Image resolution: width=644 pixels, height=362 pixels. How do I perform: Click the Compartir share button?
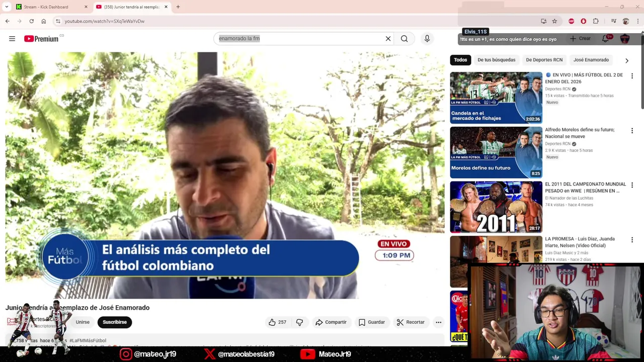coord(331,322)
